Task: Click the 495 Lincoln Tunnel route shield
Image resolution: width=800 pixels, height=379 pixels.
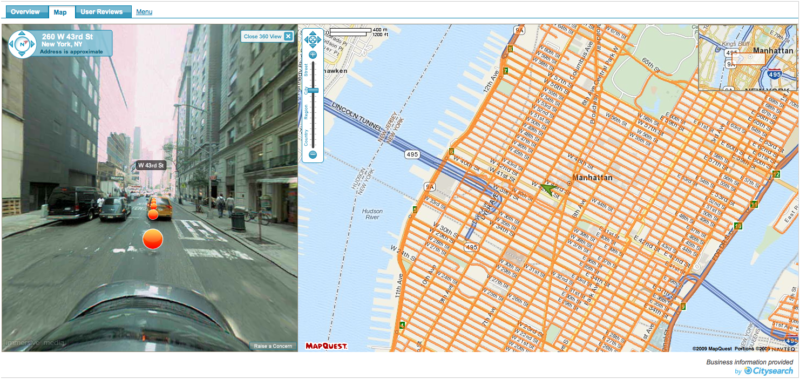Action: 411,153
